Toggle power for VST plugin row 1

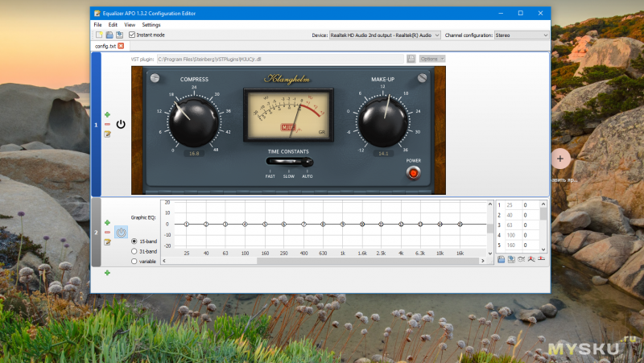point(121,124)
